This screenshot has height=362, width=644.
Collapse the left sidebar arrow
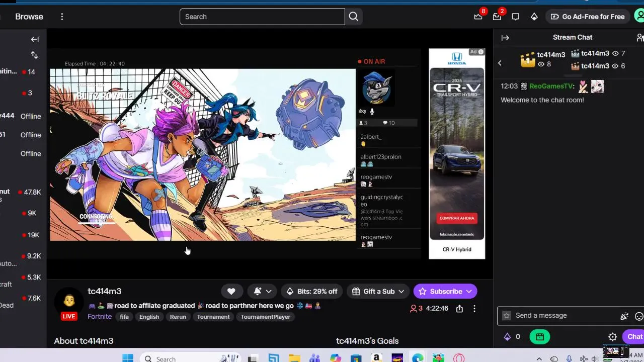point(35,39)
